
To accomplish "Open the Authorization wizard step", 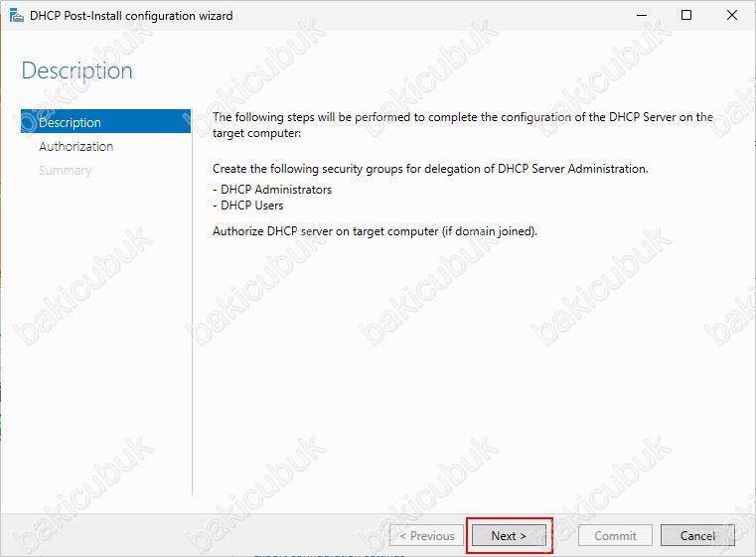I will click(76, 147).
